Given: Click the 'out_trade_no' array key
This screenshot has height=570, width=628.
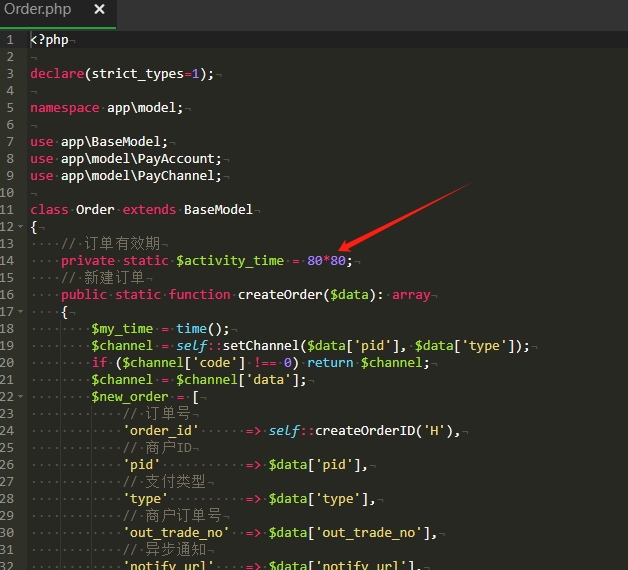Looking at the screenshot, I should (176, 533).
